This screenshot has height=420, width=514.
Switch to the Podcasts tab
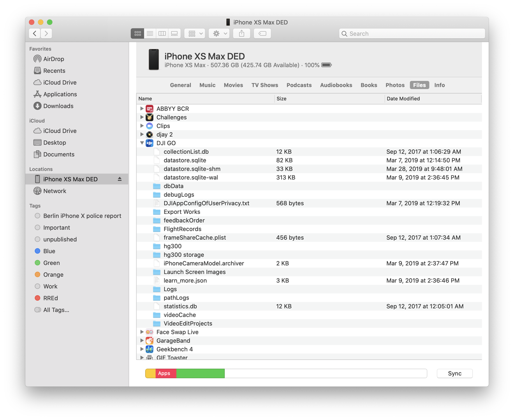(299, 85)
